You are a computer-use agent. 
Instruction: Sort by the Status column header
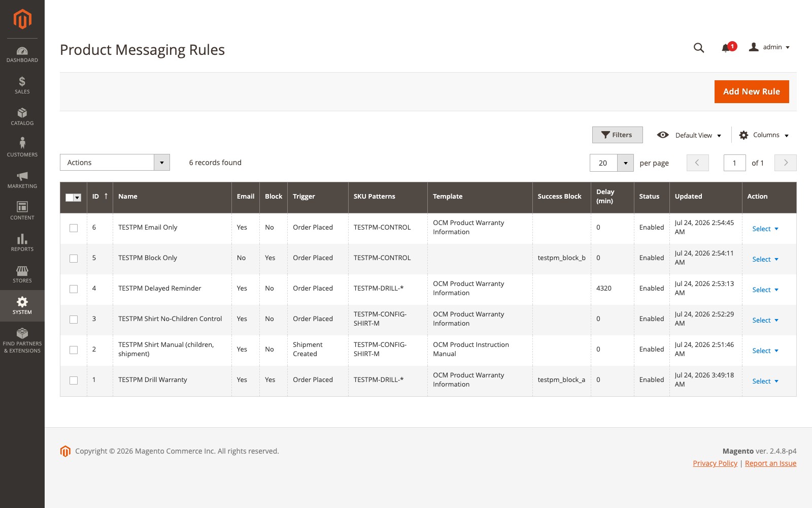tap(652, 197)
